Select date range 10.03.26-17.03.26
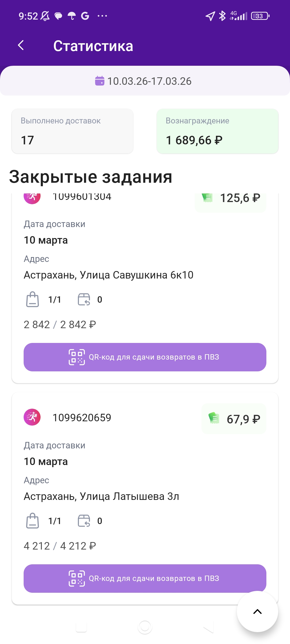 click(149, 81)
